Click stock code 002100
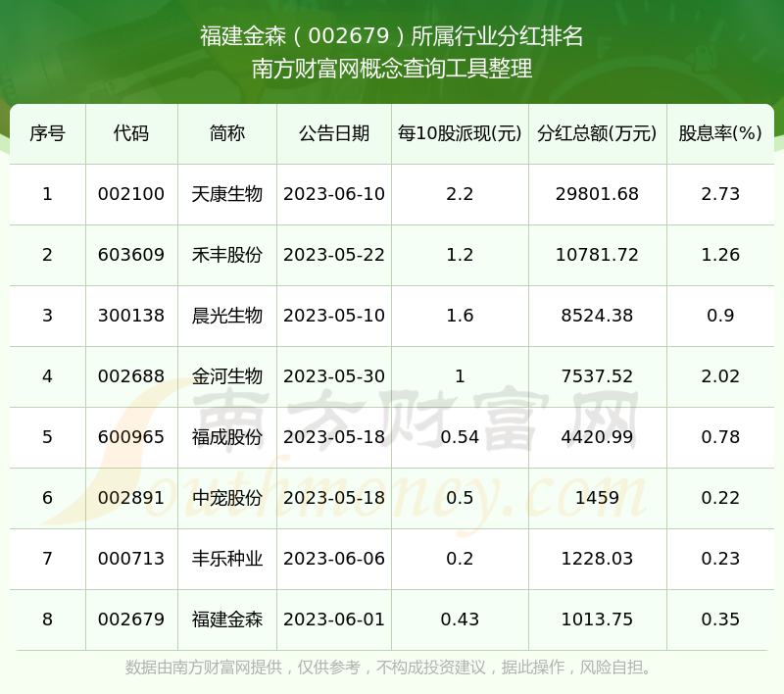 pos(131,194)
